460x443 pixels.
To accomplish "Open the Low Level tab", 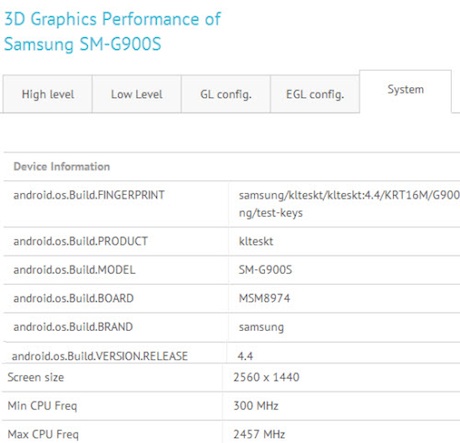I will [137, 94].
